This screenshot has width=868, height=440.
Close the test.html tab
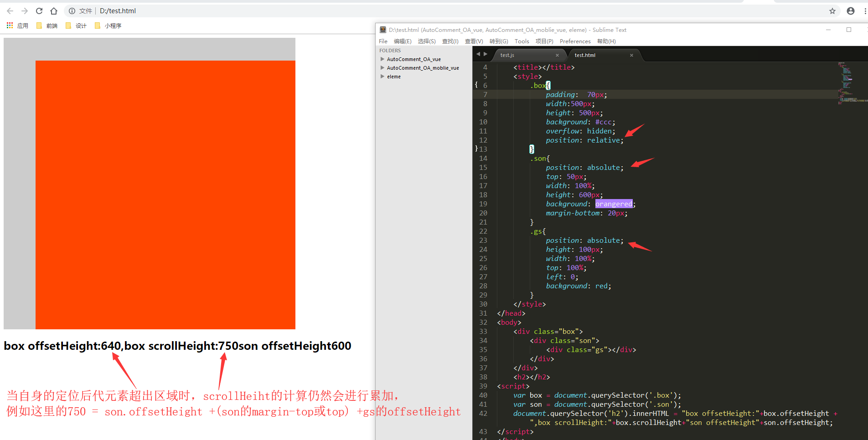point(631,55)
